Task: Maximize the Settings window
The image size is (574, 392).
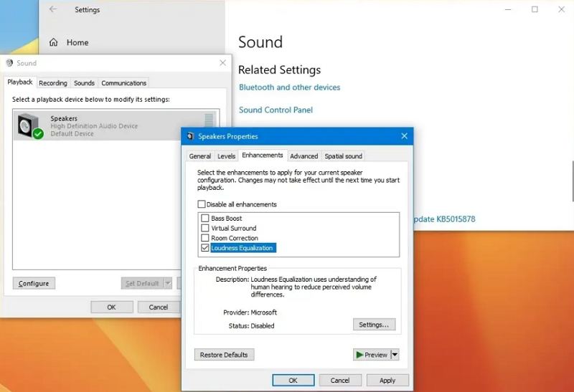Action: pos(535,9)
